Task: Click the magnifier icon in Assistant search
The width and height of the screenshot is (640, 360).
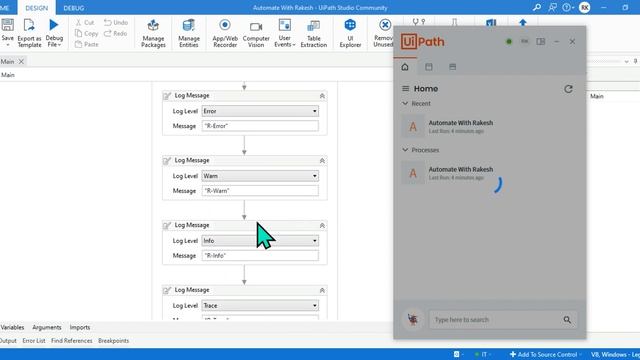Action: click(567, 320)
